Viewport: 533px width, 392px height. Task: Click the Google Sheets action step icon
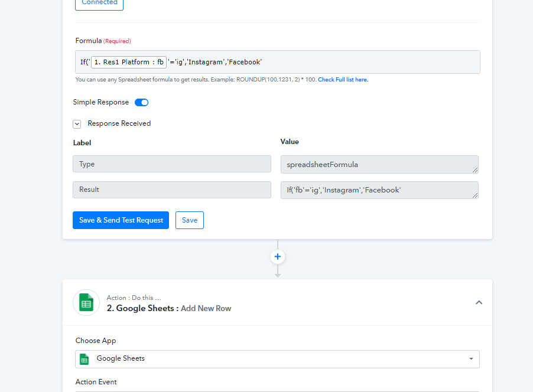(86, 302)
